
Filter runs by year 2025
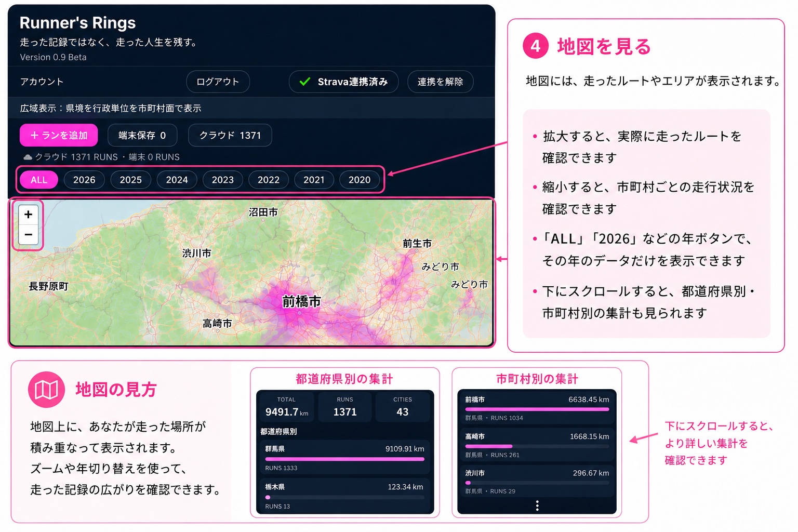[x=130, y=180]
